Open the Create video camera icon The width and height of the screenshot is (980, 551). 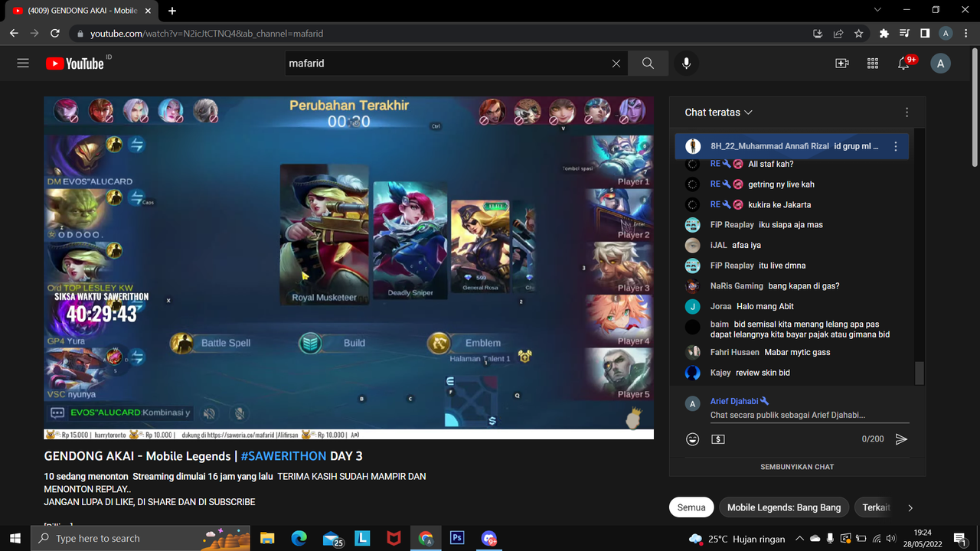coord(842,64)
